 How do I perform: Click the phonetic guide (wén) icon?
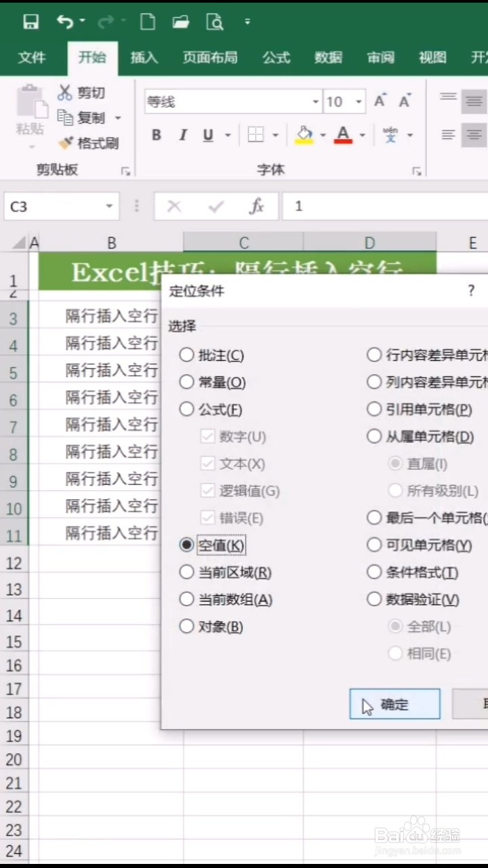pyautogui.click(x=390, y=134)
